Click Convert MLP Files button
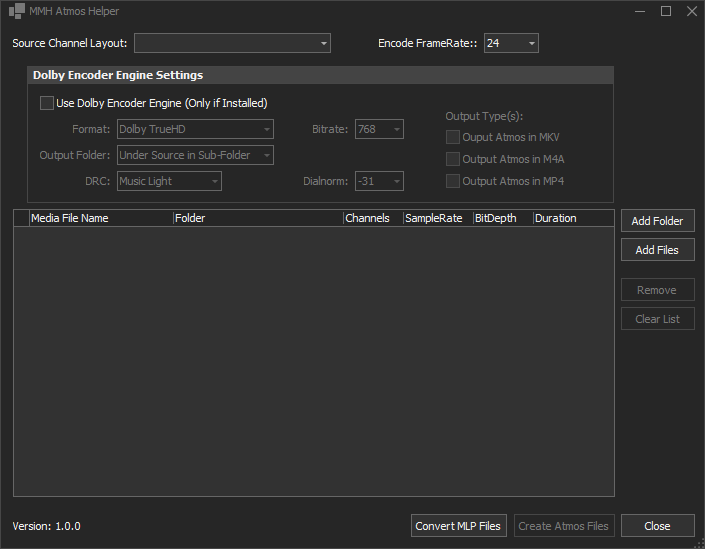The height and width of the screenshot is (549, 705). pyautogui.click(x=458, y=526)
